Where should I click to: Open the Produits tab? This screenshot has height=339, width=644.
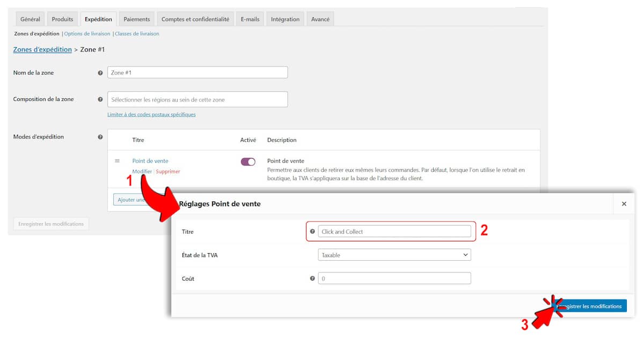[x=62, y=19]
